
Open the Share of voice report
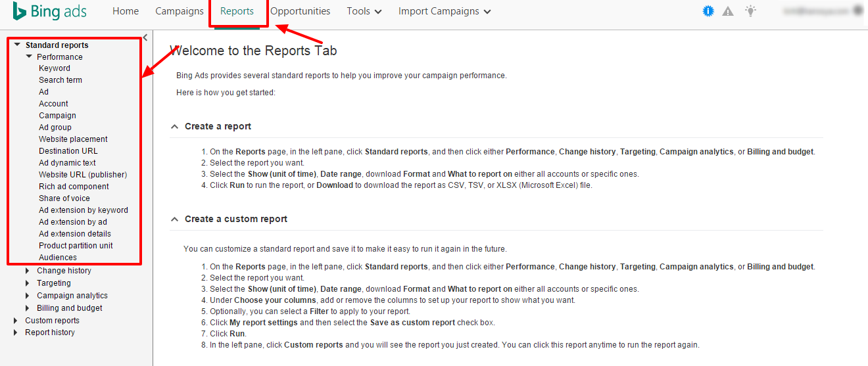64,198
